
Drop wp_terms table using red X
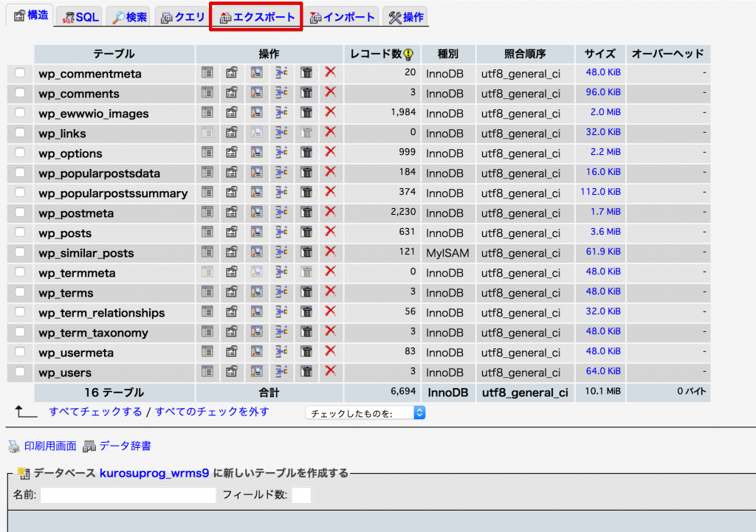[330, 291]
